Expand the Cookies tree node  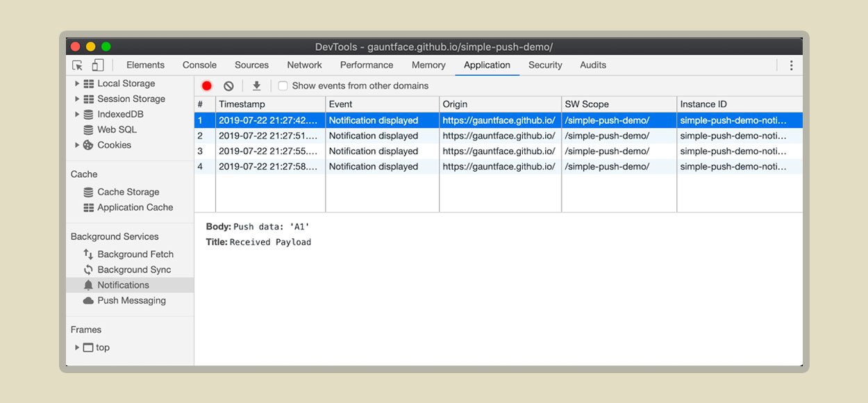coord(77,145)
